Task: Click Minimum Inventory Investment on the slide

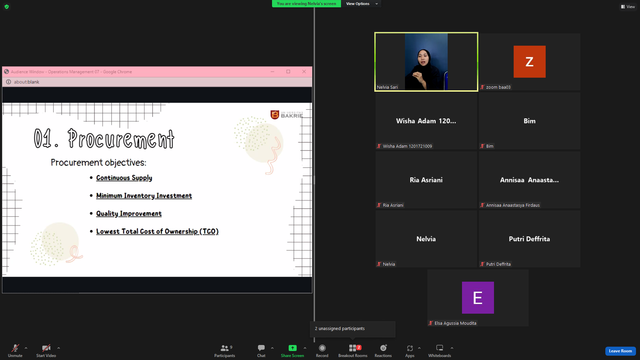Action: [x=144, y=196]
